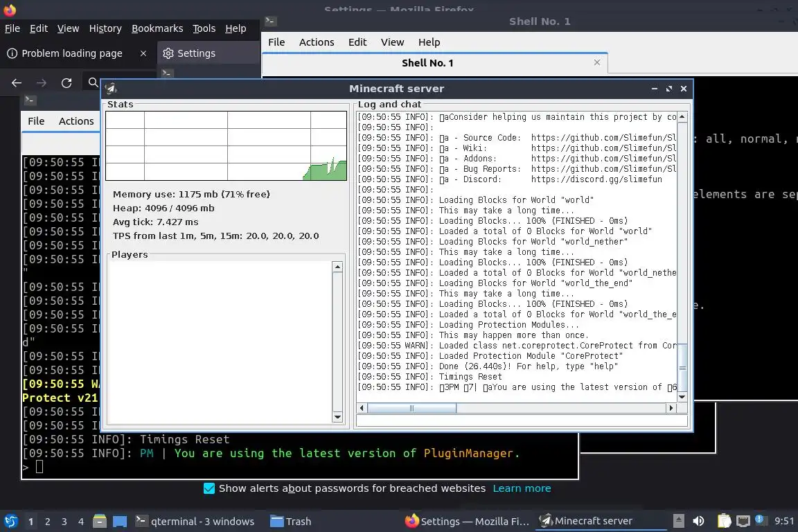Open Learn more link about breached websites
Viewport: 798px width, 532px height.
tap(522, 488)
